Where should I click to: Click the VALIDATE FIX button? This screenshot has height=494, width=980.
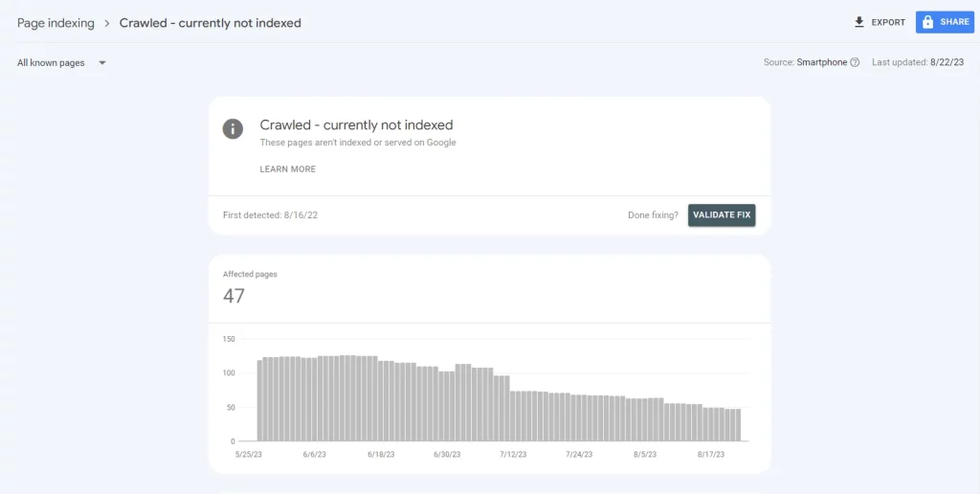(x=722, y=215)
